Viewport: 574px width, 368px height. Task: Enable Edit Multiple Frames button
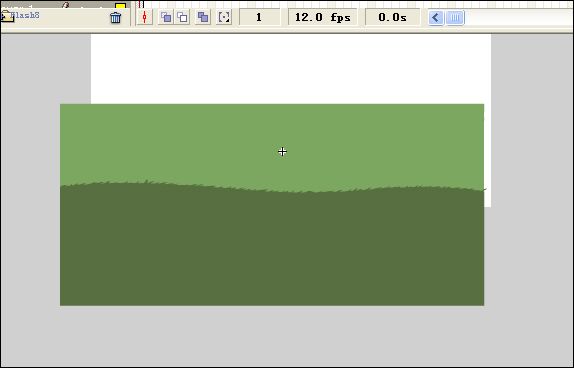pos(203,17)
